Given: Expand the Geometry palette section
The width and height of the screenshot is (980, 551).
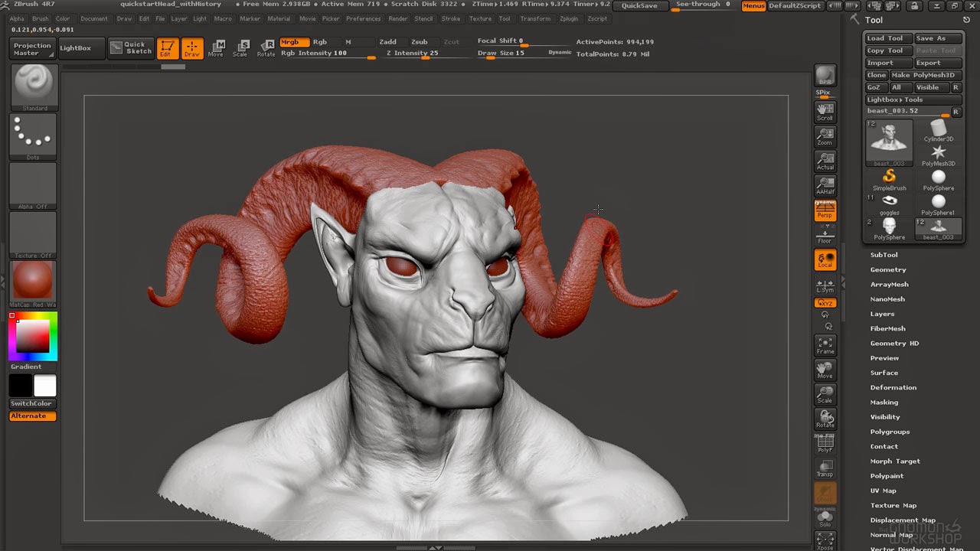Looking at the screenshot, I should point(888,269).
